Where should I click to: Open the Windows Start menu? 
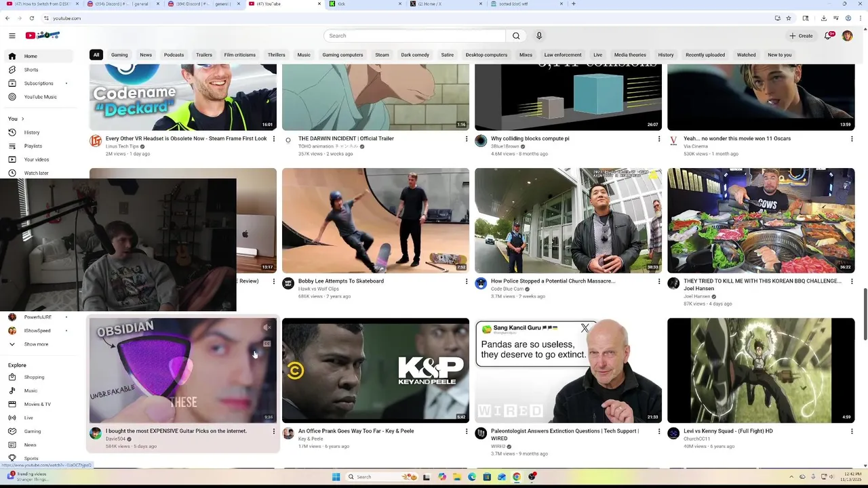pyautogui.click(x=336, y=476)
